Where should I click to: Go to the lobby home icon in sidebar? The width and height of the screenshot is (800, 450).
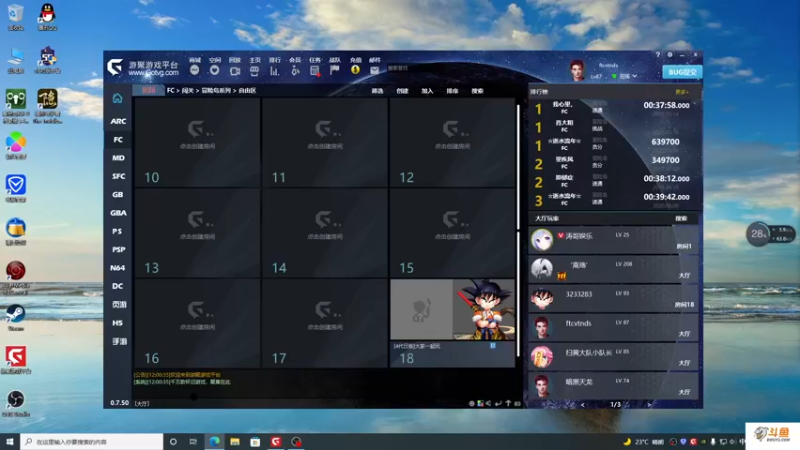117,98
